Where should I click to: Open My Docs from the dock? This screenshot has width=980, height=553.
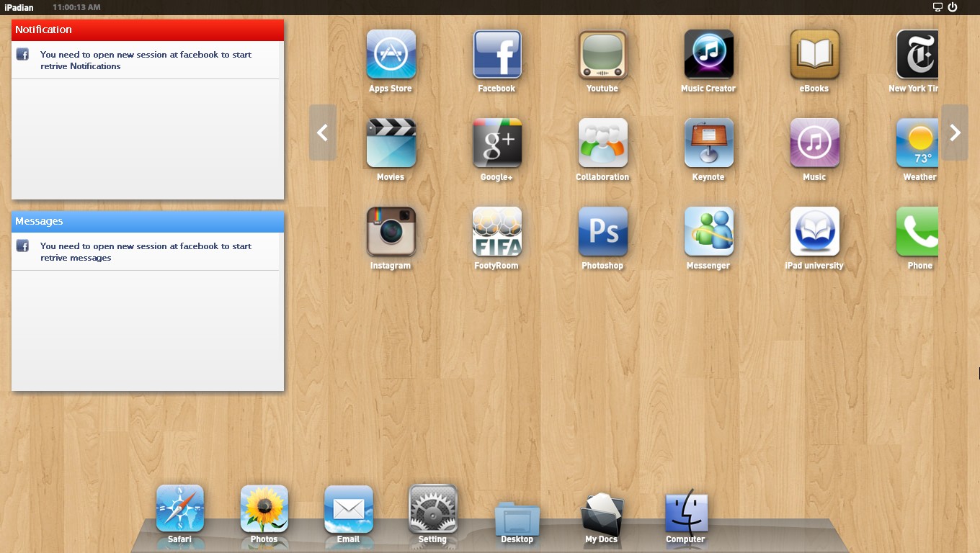pos(602,513)
